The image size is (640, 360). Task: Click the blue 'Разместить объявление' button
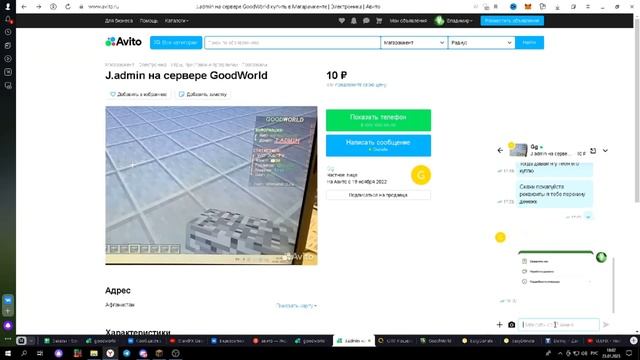pyautogui.click(x=512, y=20)
